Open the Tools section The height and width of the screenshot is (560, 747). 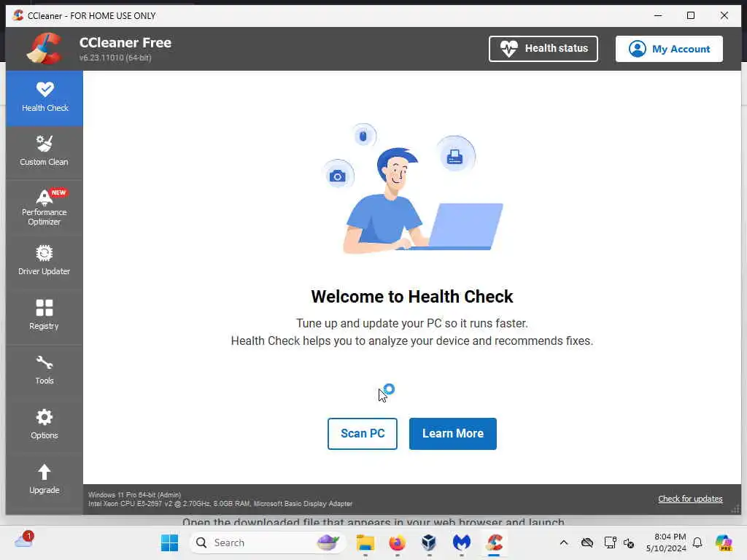[44, 370]
